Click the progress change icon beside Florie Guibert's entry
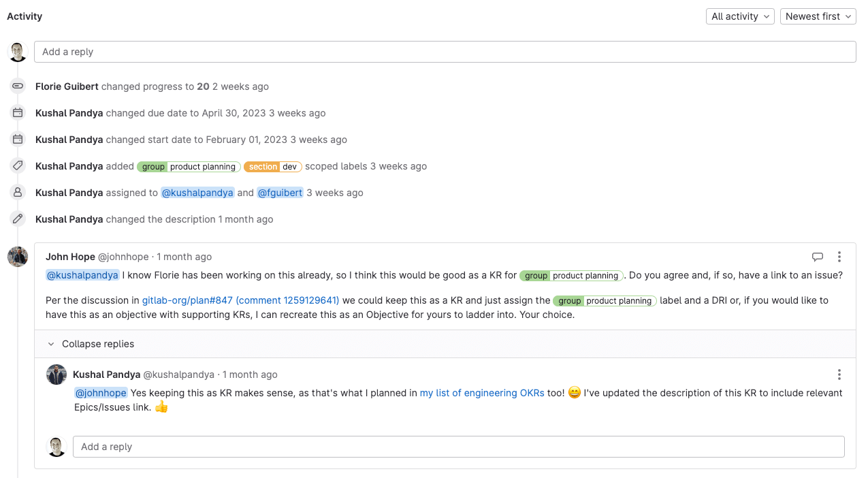Image resolution: width=868 pixels, height=478 pixels. [17, 86]
